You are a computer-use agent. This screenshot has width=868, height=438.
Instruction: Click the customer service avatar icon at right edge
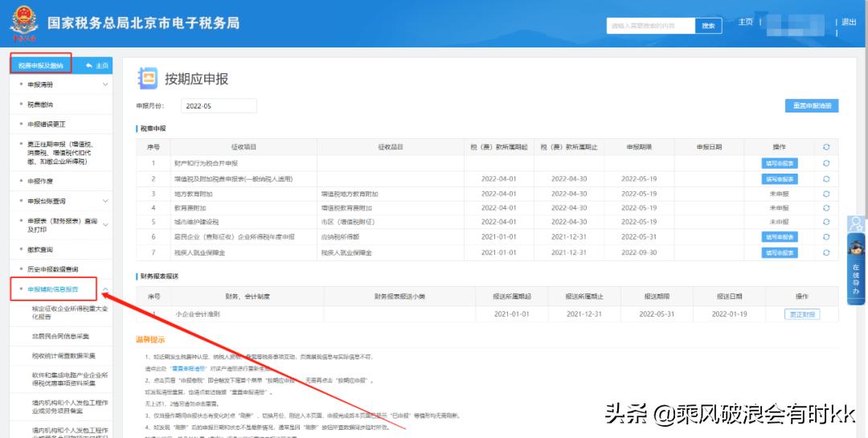856,223
